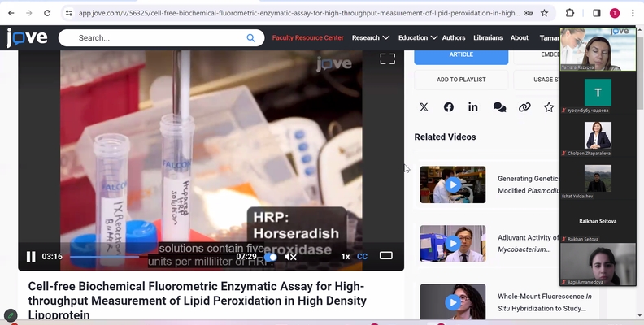Open Faculty Resource Center link

coord(307,37)
